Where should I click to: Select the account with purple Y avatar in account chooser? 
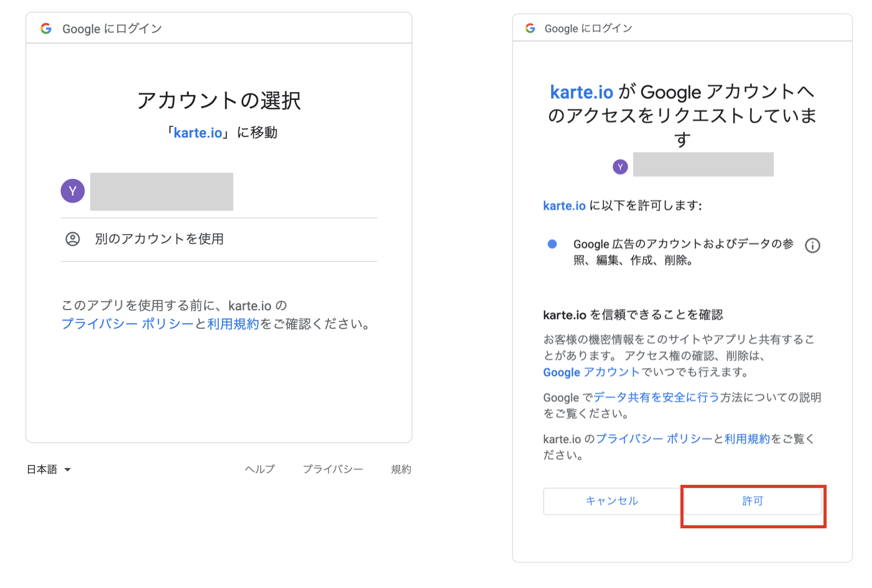click(x=218, y=191)
